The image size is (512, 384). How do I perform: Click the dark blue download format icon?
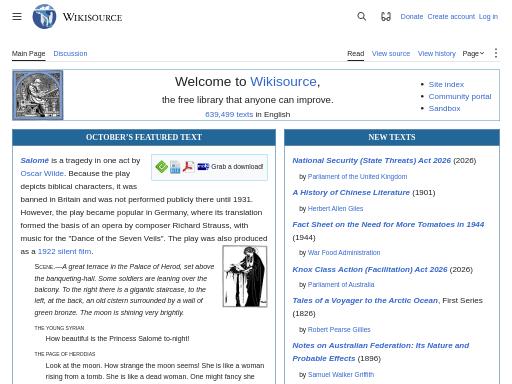coord(203,167)
